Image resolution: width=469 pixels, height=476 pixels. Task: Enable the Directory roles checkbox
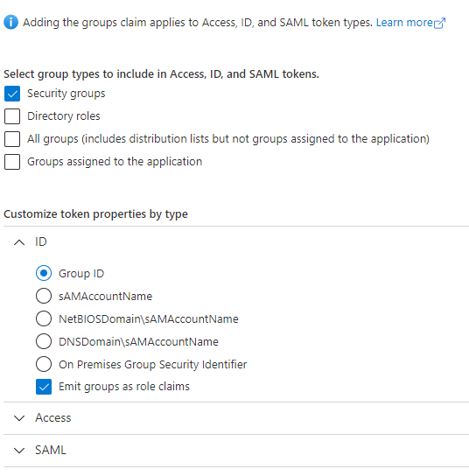click(x=12, y=116)
